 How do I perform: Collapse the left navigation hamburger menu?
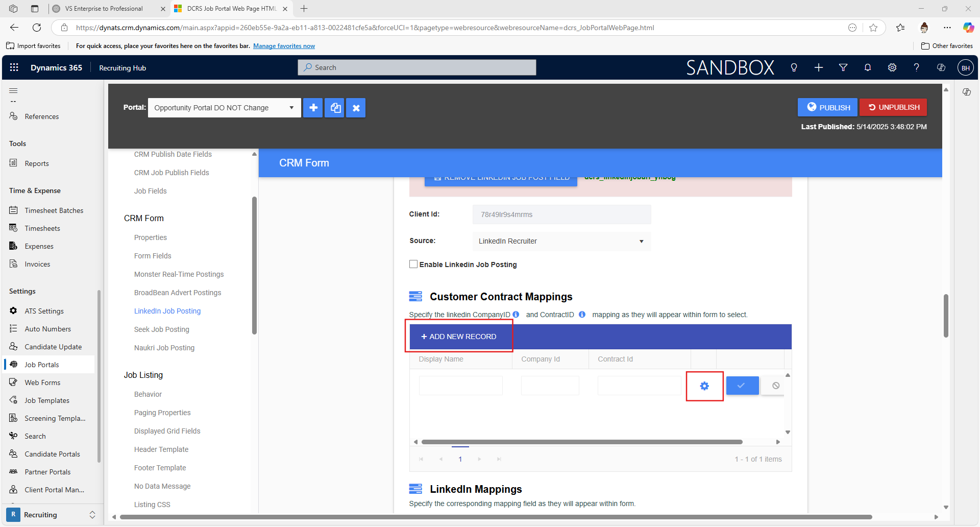pos(13,90)
